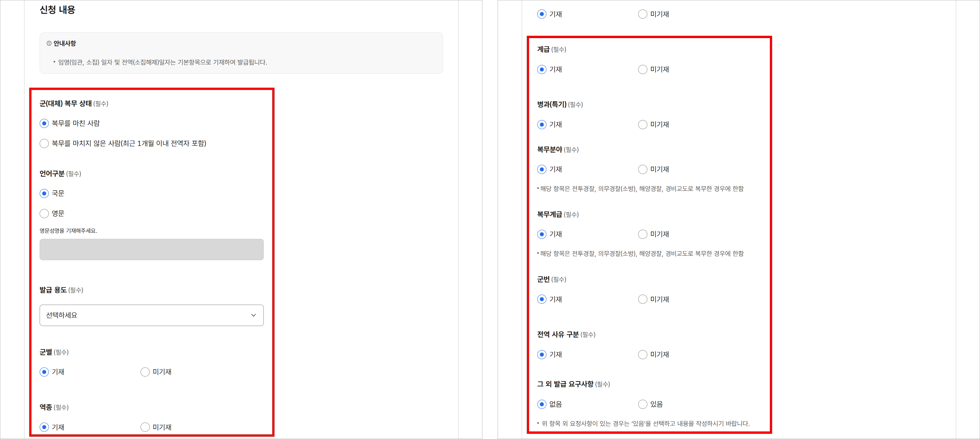Choose 복무를 마치지 않은 사람 option
The width and height of the screenshot is (980, 439).
click(44, 143)
